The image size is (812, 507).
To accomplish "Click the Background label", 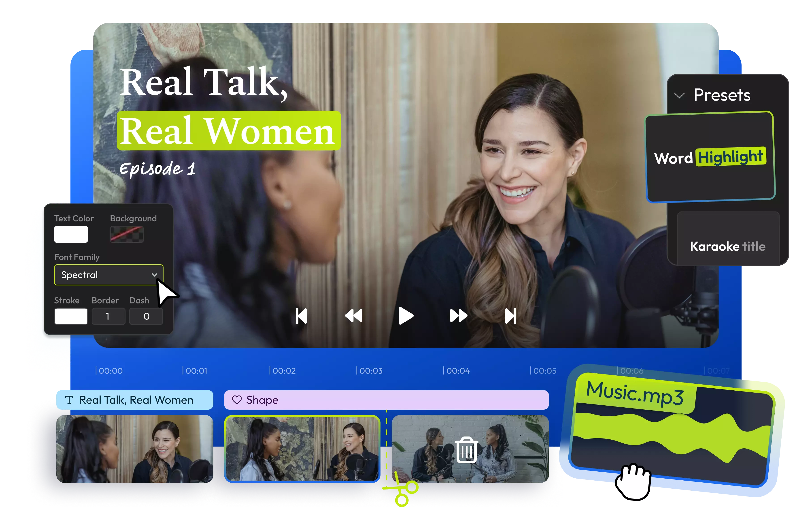I will click(133, 219).
